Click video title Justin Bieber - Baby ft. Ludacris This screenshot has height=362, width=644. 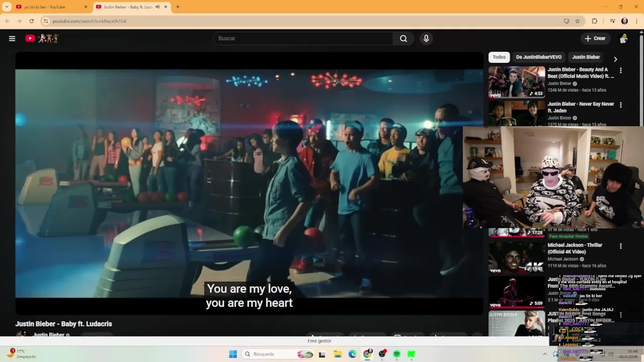[x=63, y=324]
